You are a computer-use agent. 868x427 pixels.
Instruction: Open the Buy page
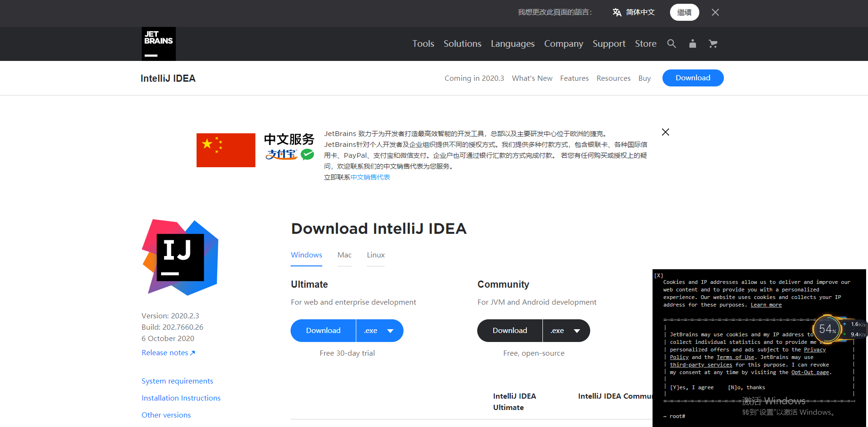pos(645,78)
